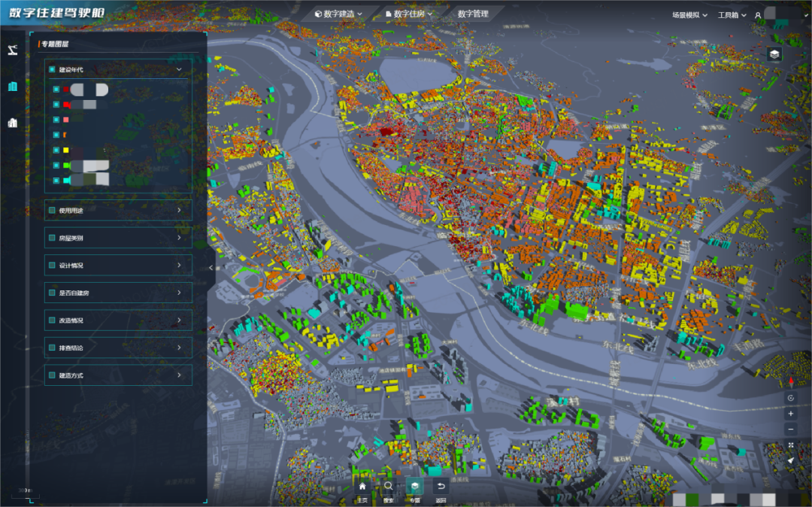The height and width of the screenshot is (507, 812).
Task: Expand the 排查结论 section arrow
Action: tap(179, 348)
